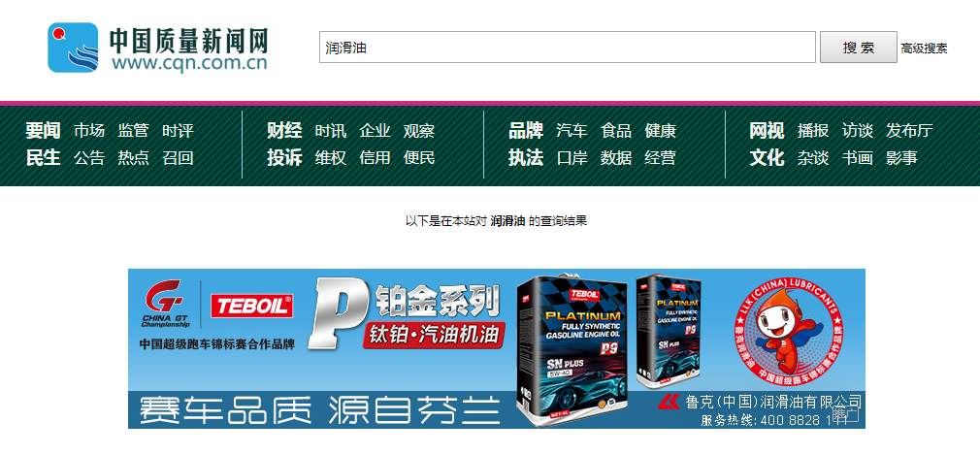This screenshot has height=454, width=980.
Task: Click the 中国质量新闻网 site logo
Action: (x=157, y=48)
